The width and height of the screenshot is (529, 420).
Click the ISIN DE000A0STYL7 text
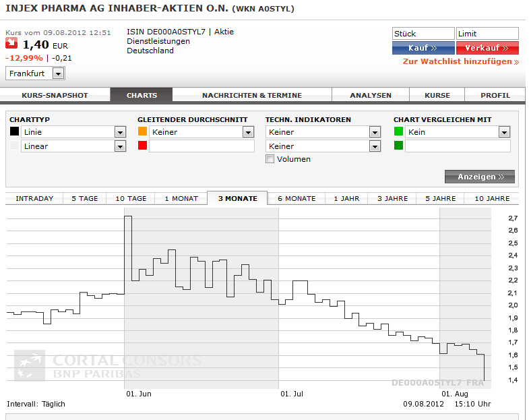166,32
